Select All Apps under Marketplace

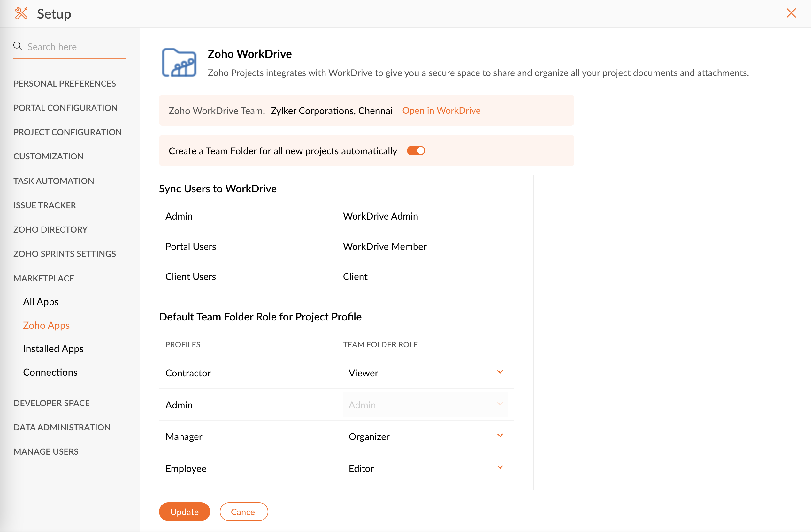click(41, 302)
